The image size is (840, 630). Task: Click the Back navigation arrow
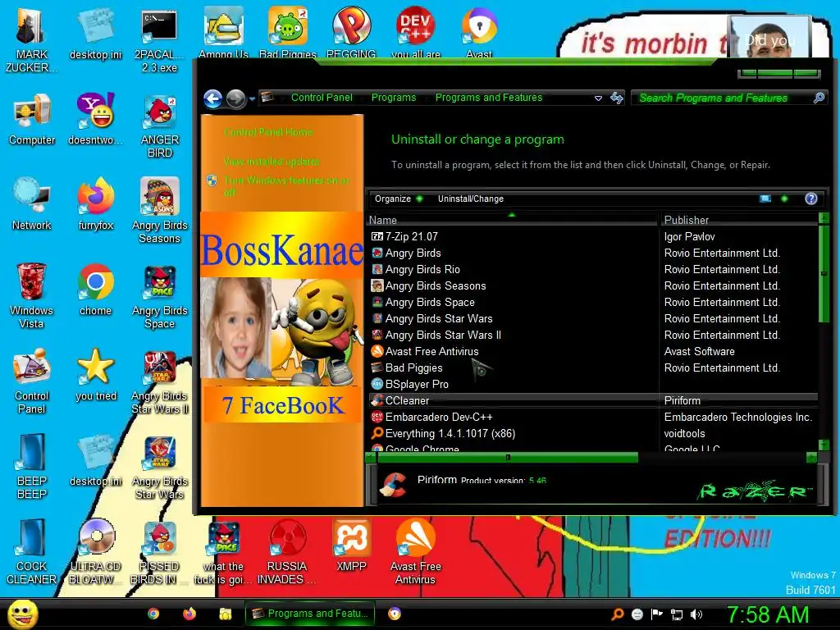(212, 98)
